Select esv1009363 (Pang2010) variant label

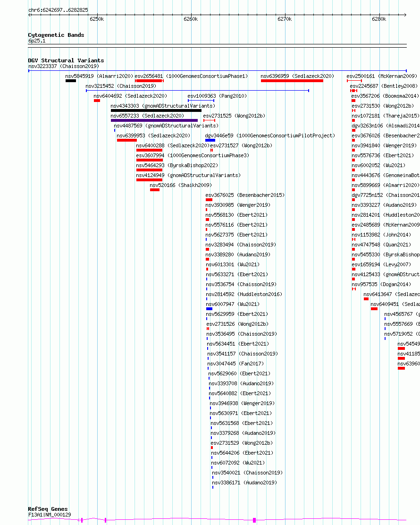pos(217,96)
